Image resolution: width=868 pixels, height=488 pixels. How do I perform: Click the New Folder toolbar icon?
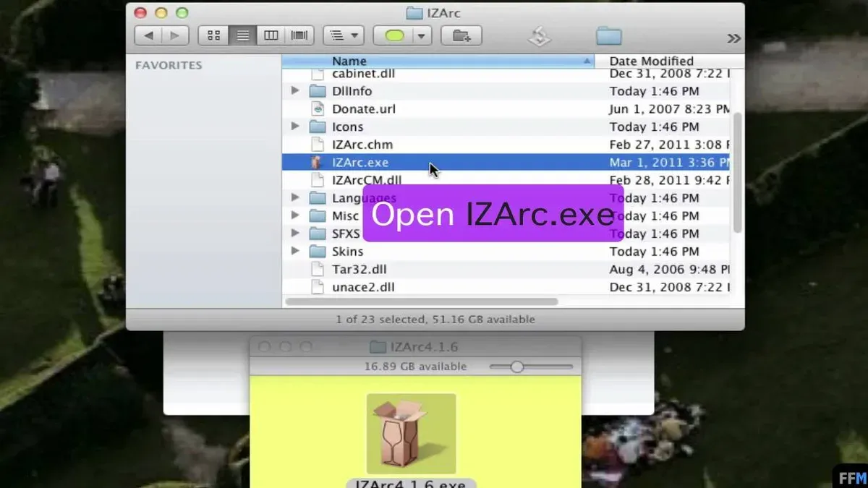461,35
